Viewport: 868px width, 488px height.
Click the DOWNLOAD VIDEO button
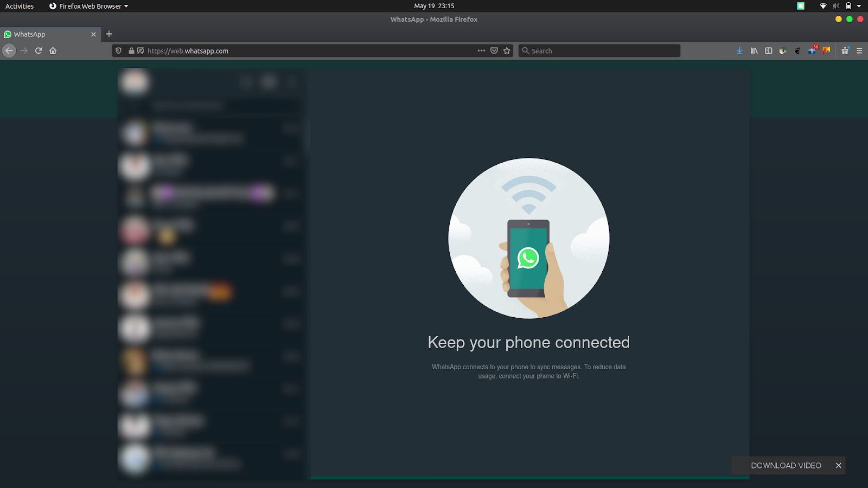786,465
